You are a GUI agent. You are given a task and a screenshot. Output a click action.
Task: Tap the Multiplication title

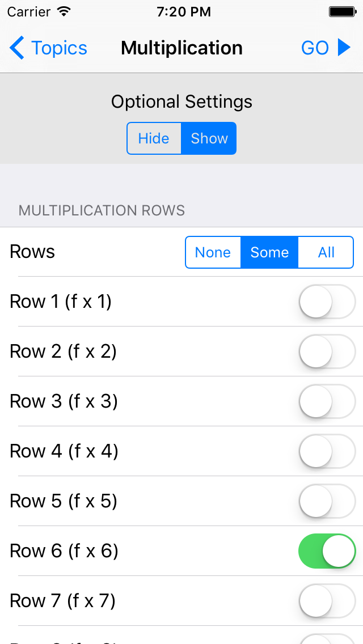point(181,48)
